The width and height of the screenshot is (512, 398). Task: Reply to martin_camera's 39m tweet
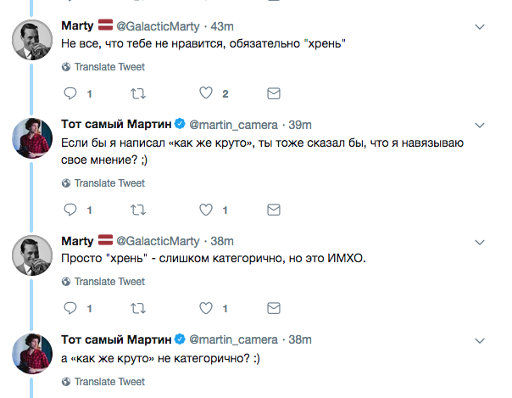pos(70,210)
